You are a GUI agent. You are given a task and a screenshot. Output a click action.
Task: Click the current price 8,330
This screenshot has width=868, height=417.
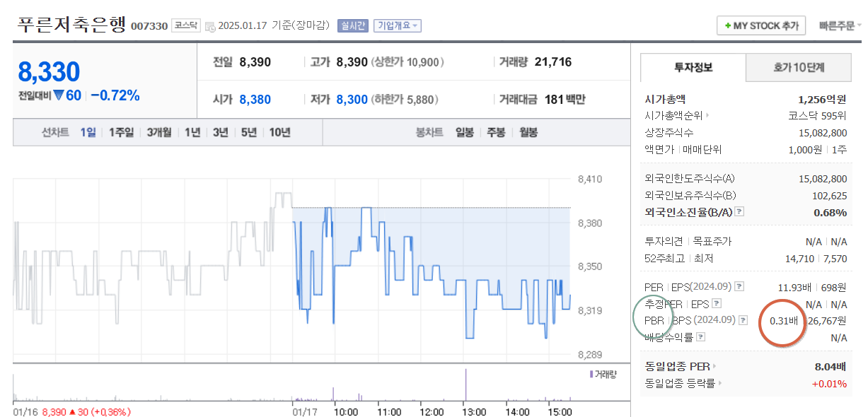tap(49, 71)
